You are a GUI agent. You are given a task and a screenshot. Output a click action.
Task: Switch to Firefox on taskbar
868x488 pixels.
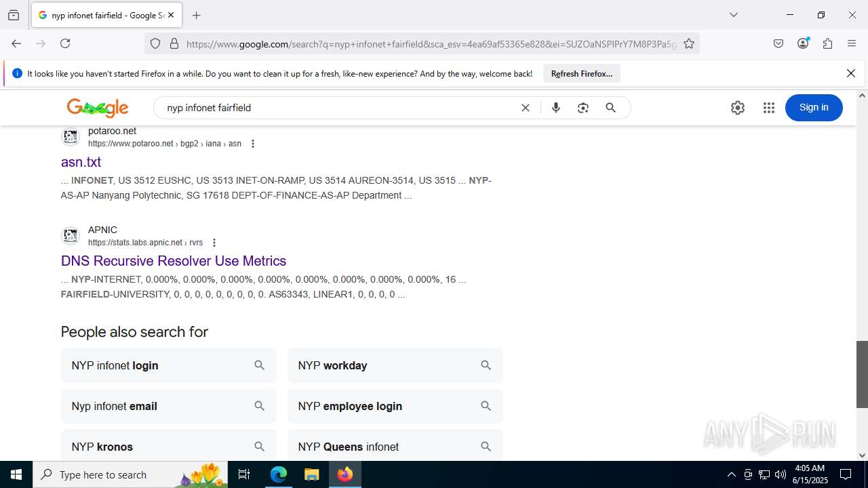(x=345, y=474)
